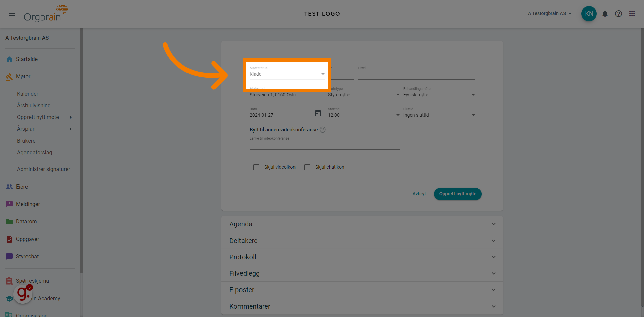Click the Opprett nytt møte button
Image resolution: width=644 pixels, height=317 pixels.
pyautogui.click(x=458, y=194)
